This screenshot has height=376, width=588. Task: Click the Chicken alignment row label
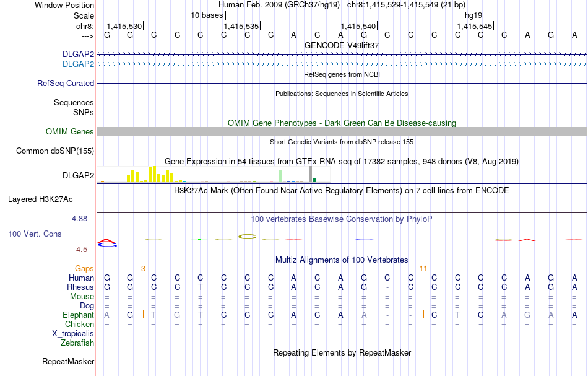click(x=79, y=324)
